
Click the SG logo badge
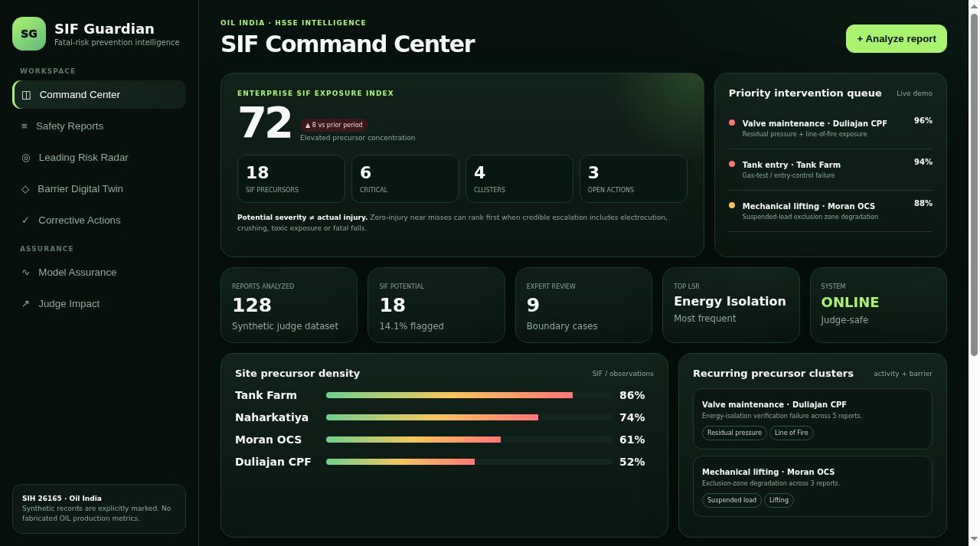point(29,34)
